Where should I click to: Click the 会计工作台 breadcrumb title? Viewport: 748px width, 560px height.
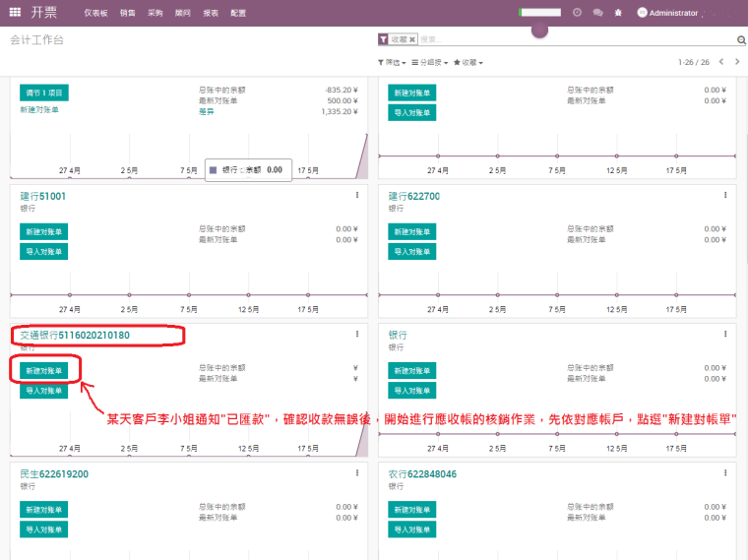(36, 40)
